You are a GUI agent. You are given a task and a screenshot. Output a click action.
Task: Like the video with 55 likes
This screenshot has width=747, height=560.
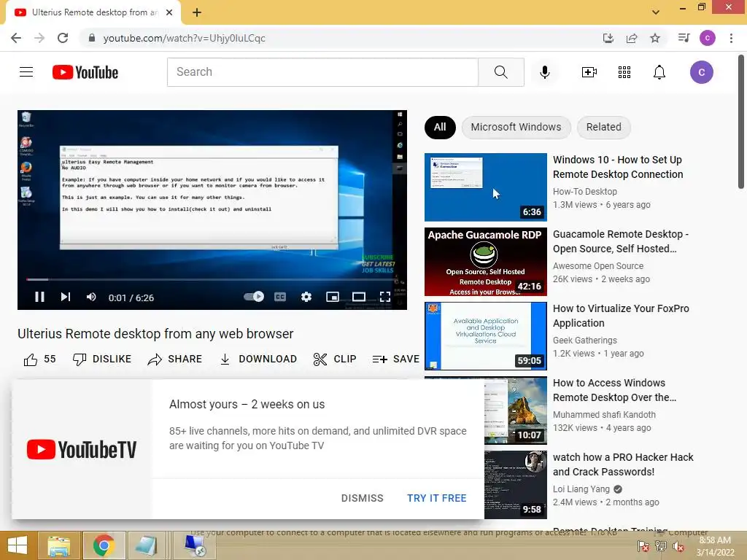[x=39, y=359]
